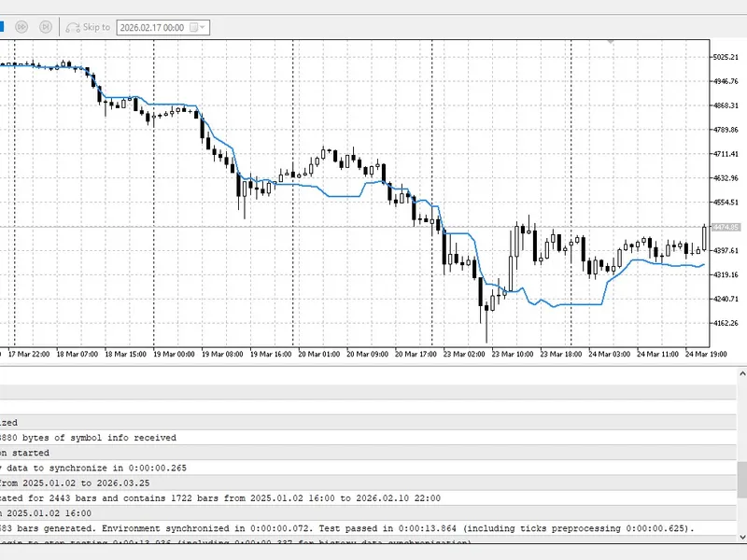Click the 18 Mar 15:00 time label
747x560 pixels.
(125, 355)
